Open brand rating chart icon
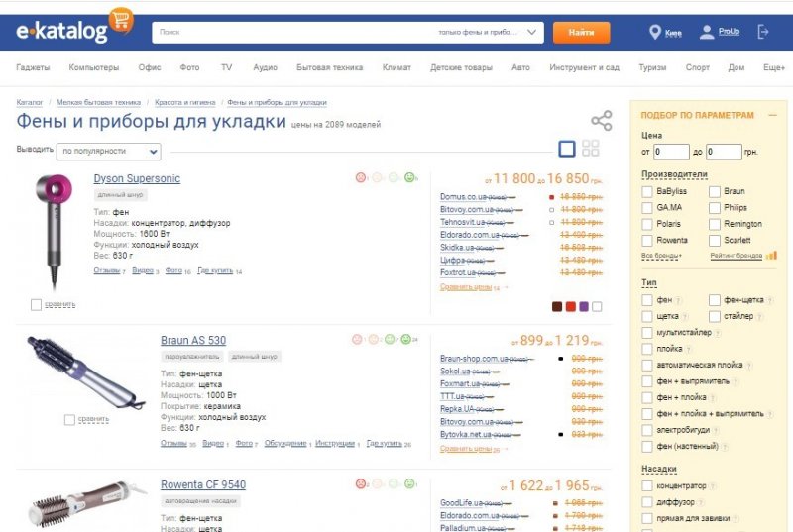Viewport: 793px width, 532px height. coord(771,256)
